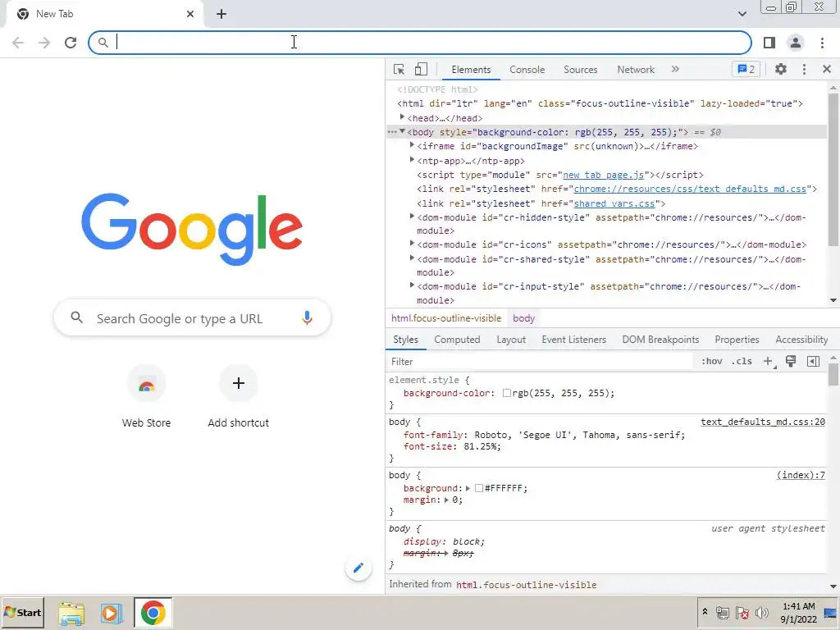Screen dimensions: 840x630
Task: Toggle the :hov element state panel
Action: tap(711, 361)
